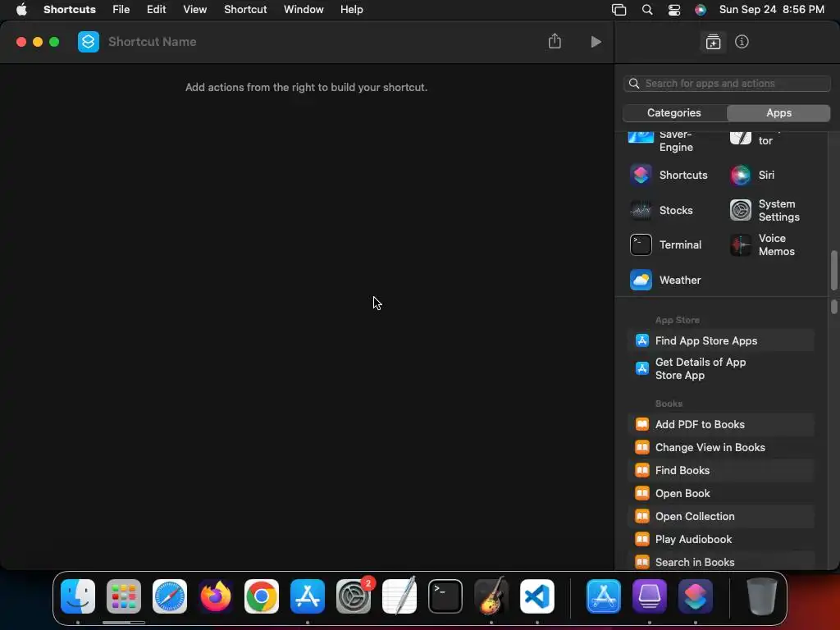
Task: Open Stage Manager menu bar icon
Action: 619,10
